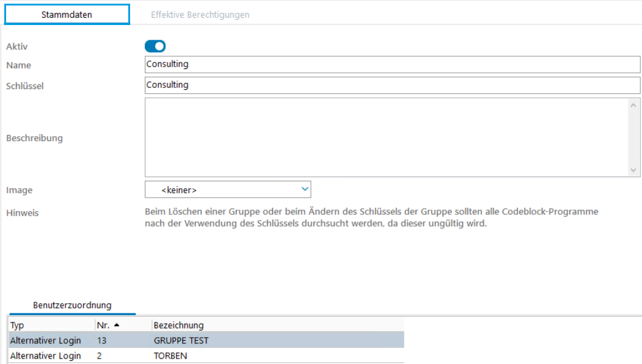Screen dimensions: 642x364
Task: Switch to the Stammdaten tab
Action: [x=67, y=15]
